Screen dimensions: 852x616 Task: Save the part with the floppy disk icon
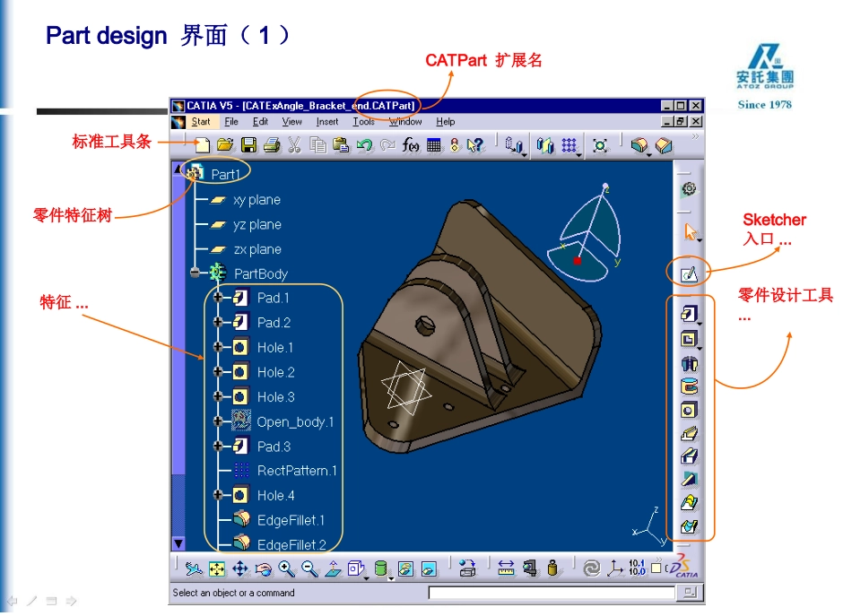point(248,145)
